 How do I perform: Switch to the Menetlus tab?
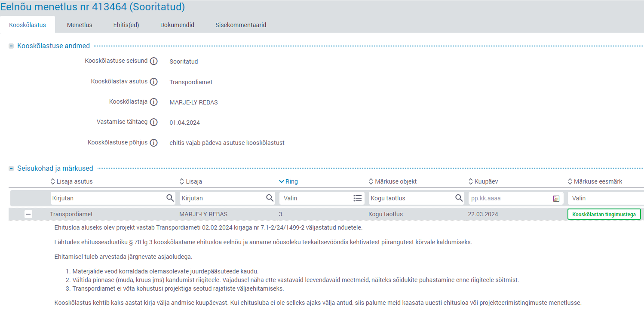(x=80, y=25)
